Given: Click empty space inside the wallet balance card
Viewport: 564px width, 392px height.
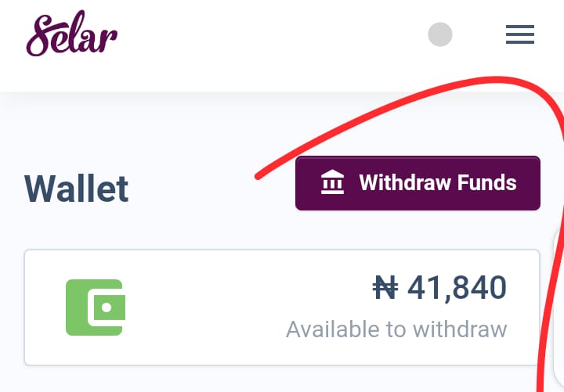Looking at the screenshot, I should [x=227, y=307].
